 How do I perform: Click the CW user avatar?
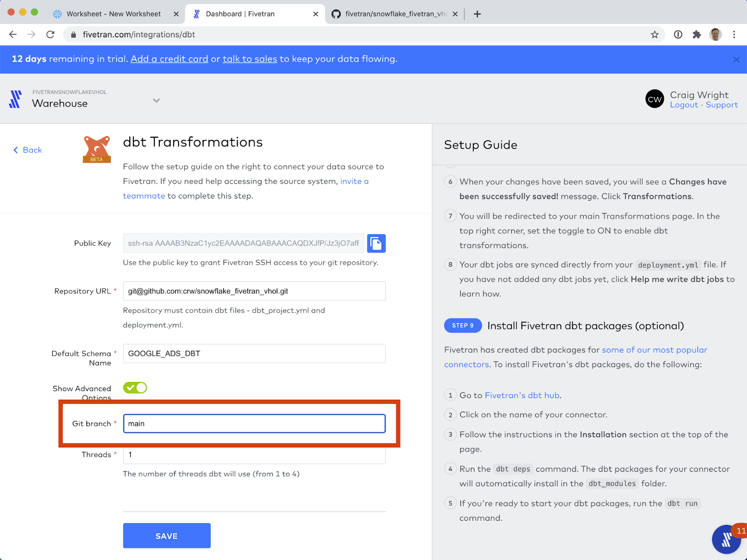pyautogui.click(x=654, y=99)
